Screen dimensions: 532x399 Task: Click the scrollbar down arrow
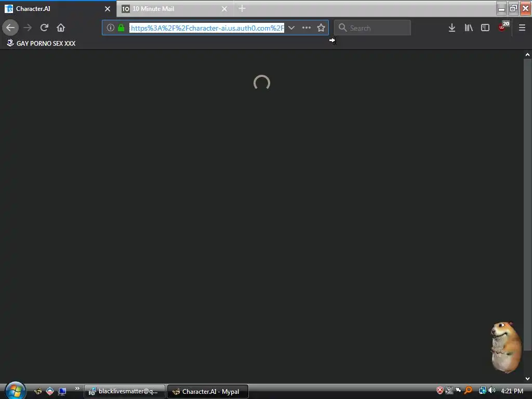point(527,378)
